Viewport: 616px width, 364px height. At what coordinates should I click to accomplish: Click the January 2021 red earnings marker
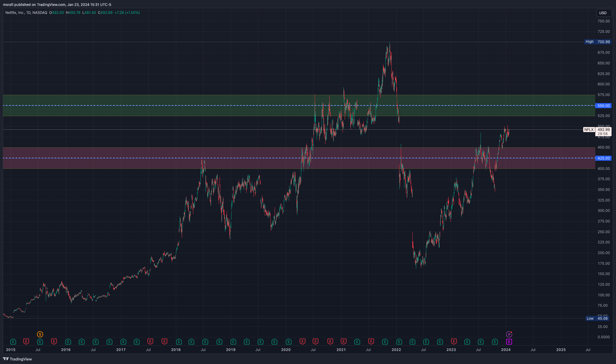tap(343, 342)
